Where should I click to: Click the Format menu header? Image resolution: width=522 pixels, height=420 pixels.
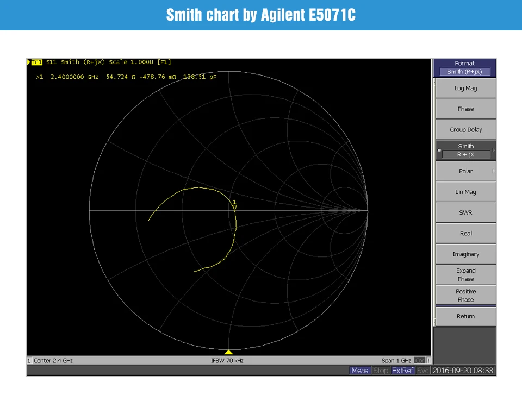tap(465, 67)
